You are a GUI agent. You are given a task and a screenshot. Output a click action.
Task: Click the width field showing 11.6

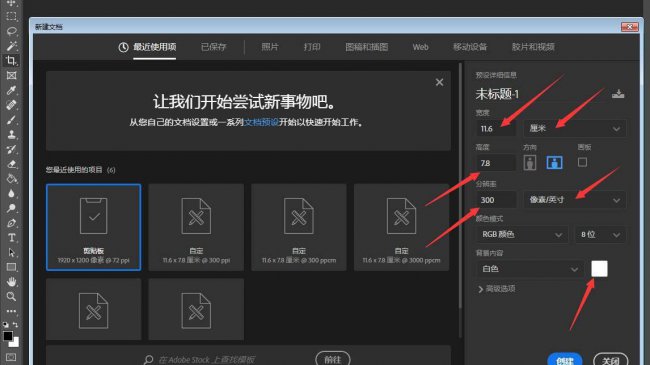(x=496, y=129)
